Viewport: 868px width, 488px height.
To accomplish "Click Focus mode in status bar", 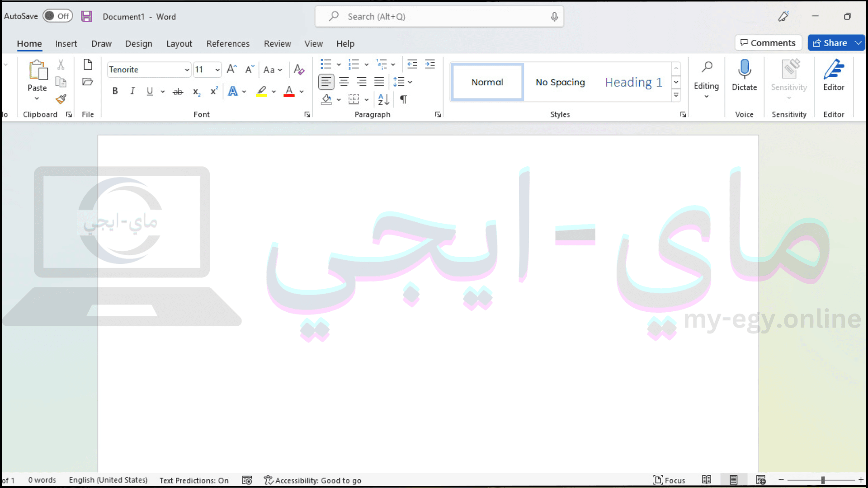I will pos(669,480).
